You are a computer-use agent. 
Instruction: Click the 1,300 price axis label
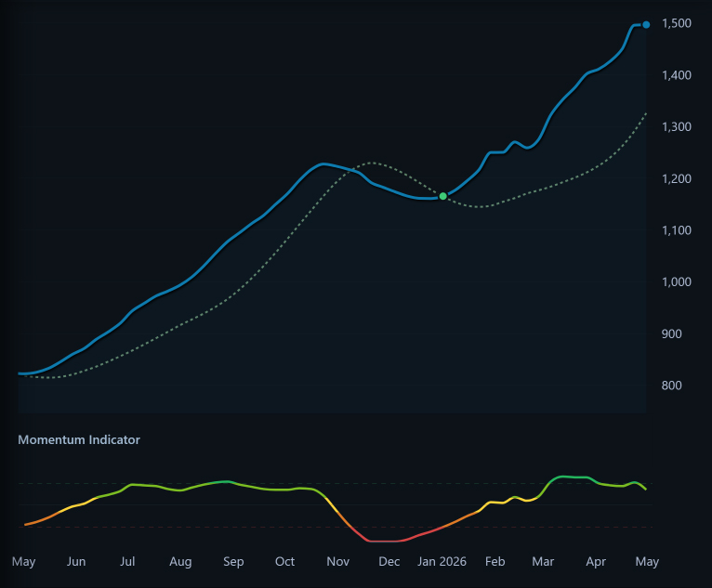pos(676,127)
